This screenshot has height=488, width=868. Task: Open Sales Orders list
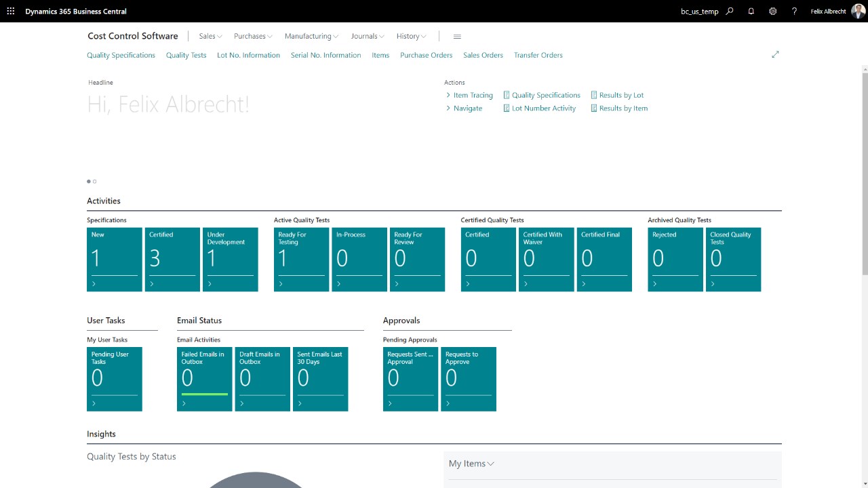pos(483,56)
